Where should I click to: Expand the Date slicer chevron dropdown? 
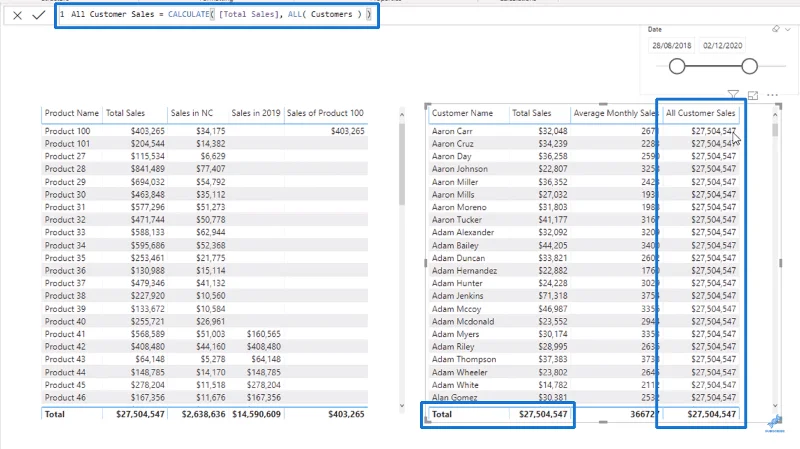coord(788,30)
